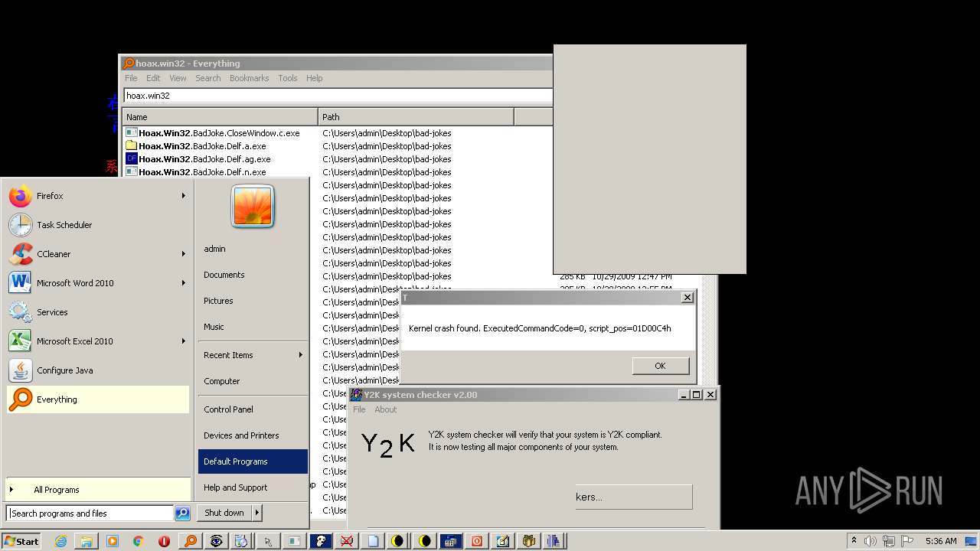
Task: Open Firefox from the Start menu
Action: pyautogui.click(x=97, y=196)
